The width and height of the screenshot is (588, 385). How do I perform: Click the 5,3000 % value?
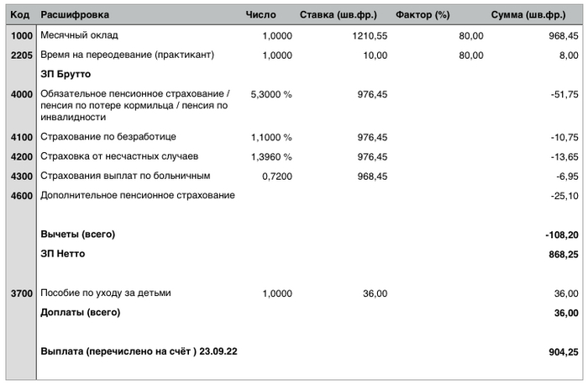[270, 93]
